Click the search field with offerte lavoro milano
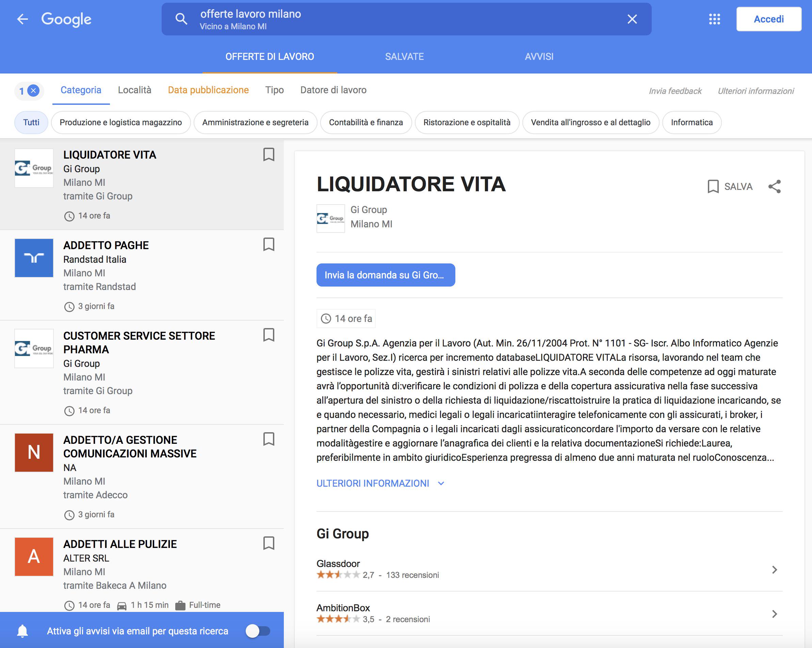 click(406, 19)
